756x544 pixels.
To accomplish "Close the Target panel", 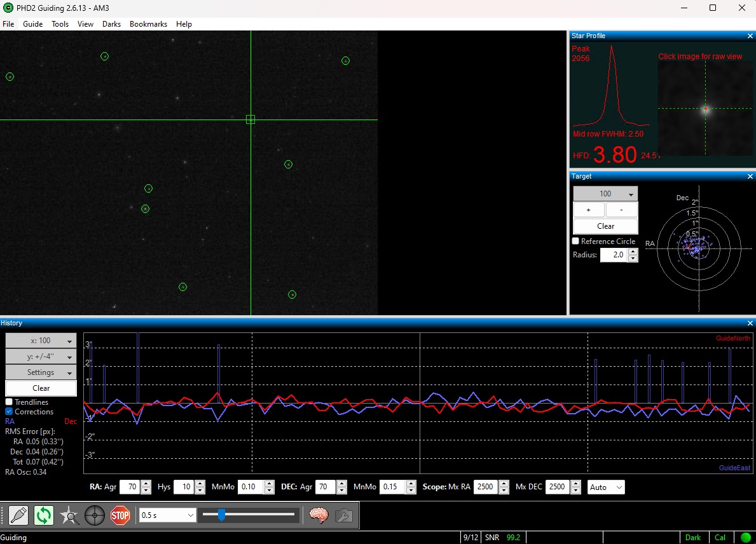I will click(x=750, y=176).
